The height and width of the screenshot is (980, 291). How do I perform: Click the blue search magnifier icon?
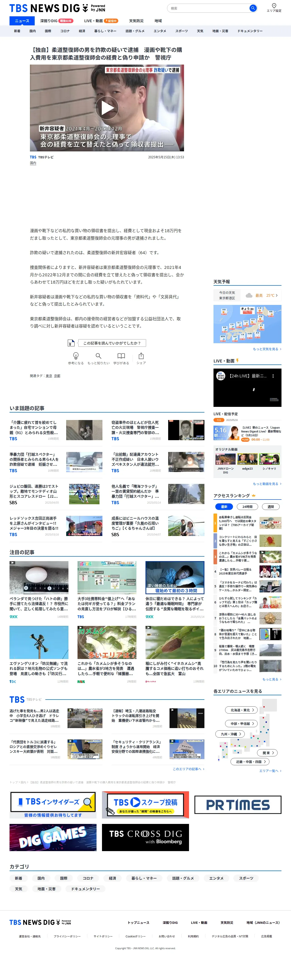(x=252, y=8)
